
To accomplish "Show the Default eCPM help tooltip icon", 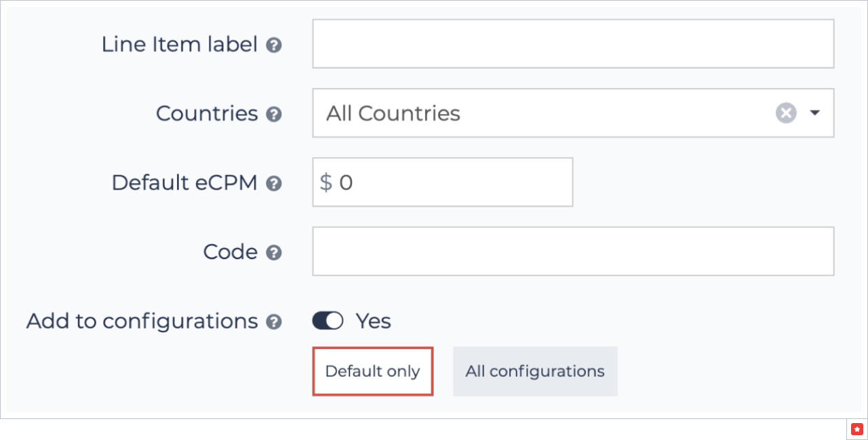I will (x=274, y=183).
